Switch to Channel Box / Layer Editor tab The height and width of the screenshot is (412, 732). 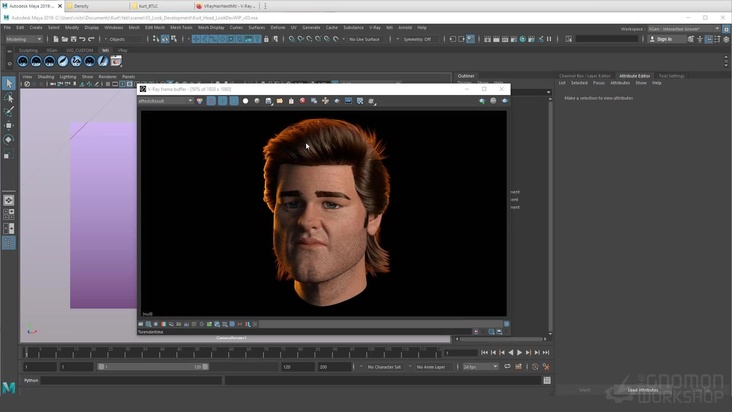point(584,76)
